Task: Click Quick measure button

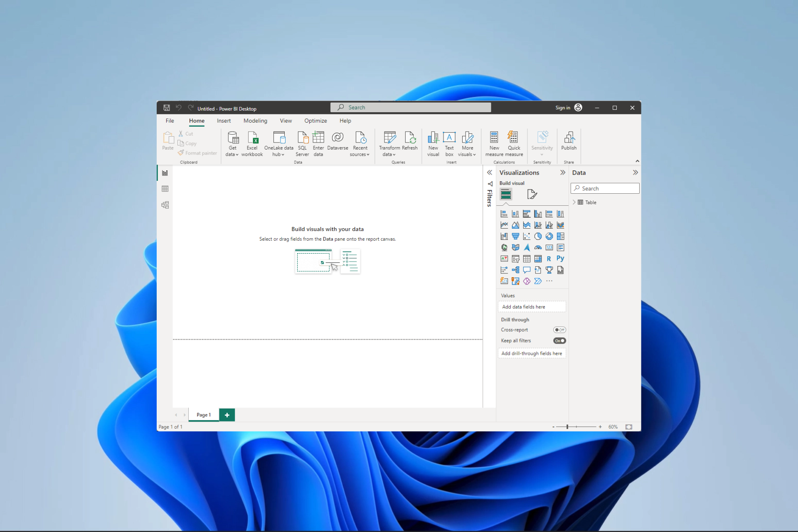Action: pyautogui.click(x=514, y=144)
